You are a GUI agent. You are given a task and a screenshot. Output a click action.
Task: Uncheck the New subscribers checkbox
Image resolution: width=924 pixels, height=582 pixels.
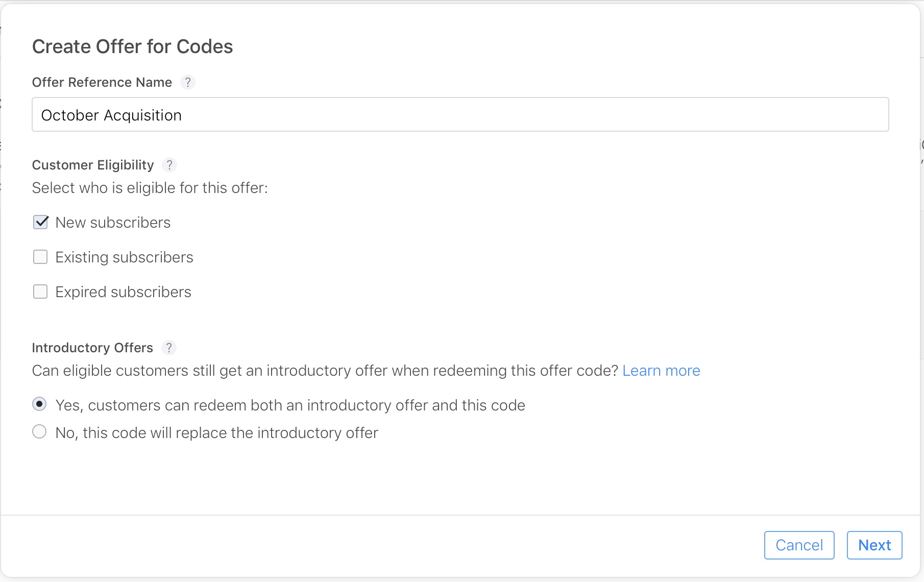pyautogui.click(x=40, y=222)
